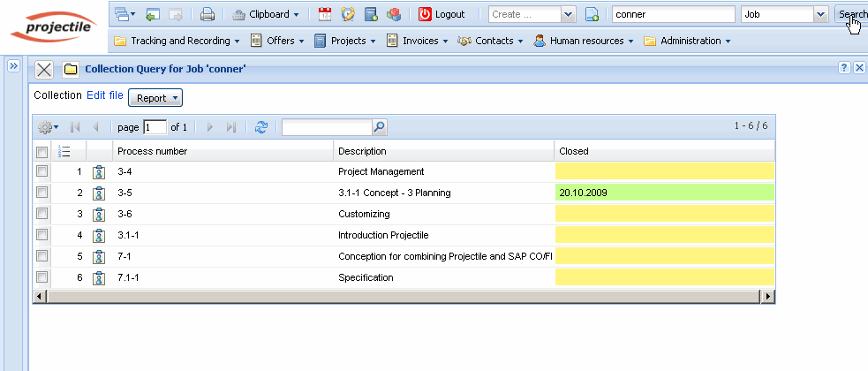
Task: Click the Edit file link
Action: [104, 95]
